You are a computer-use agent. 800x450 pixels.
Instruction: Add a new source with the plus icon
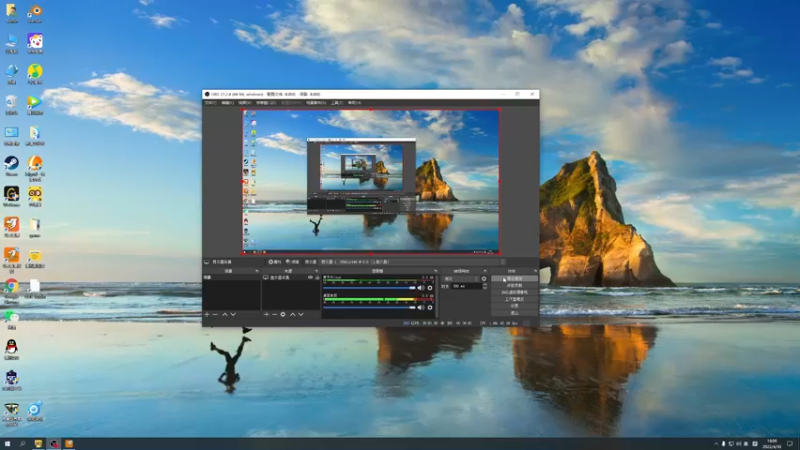[266, 314]
